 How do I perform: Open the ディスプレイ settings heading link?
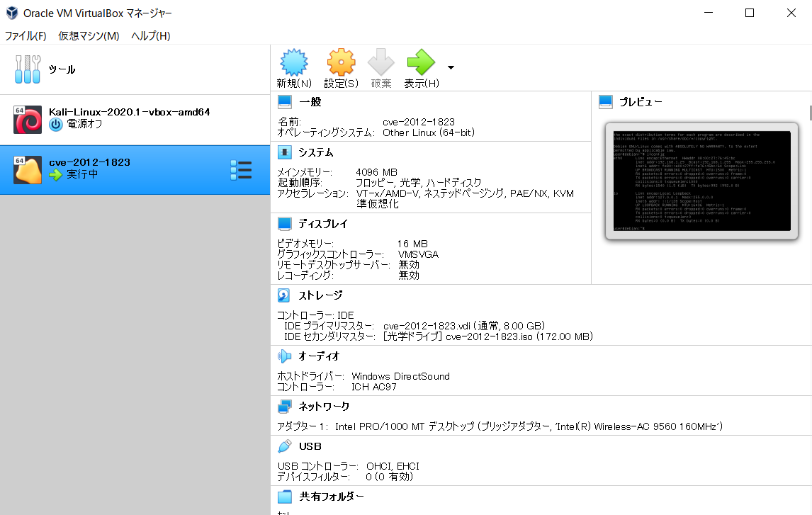coord(322,224)
